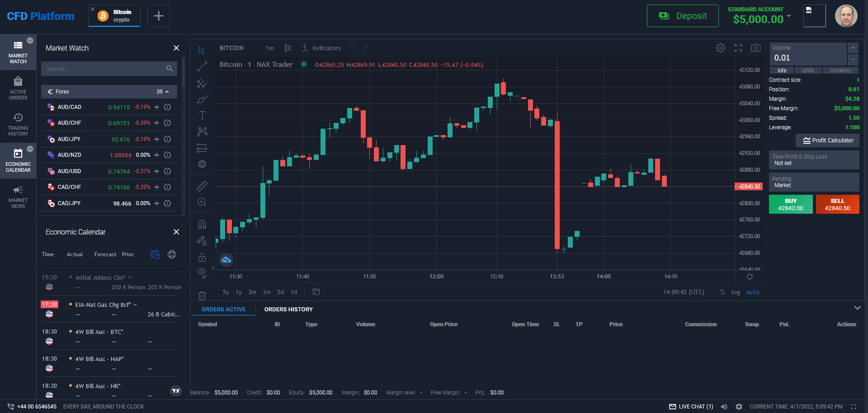Open the Standard Account balance dropdown

[x=789, y=16]
